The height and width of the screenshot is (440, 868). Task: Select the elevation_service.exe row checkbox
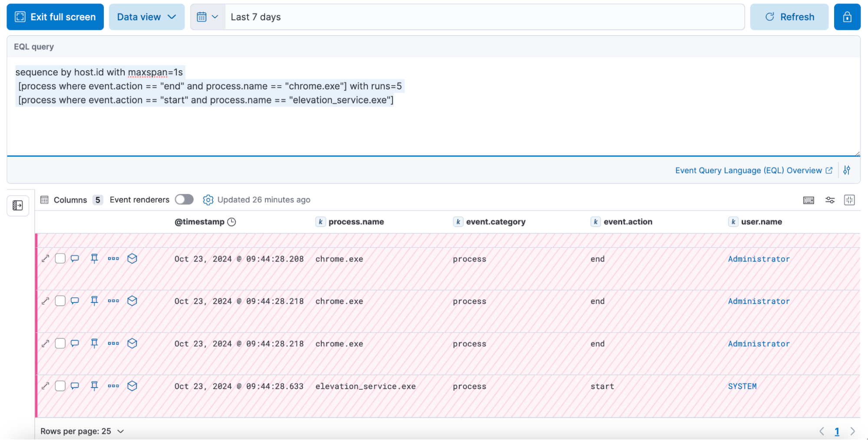coord(60,386)
